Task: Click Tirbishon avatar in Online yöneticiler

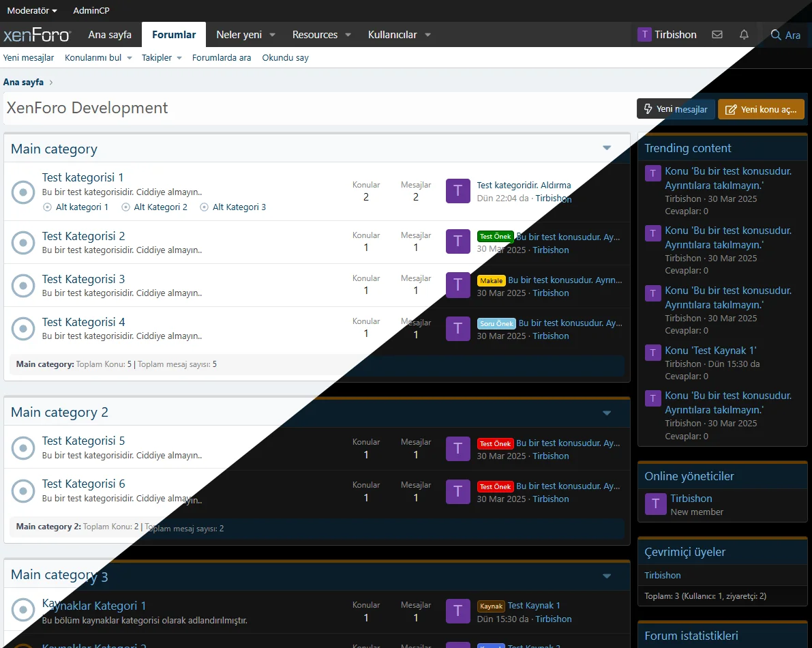Action: (655, 504)
